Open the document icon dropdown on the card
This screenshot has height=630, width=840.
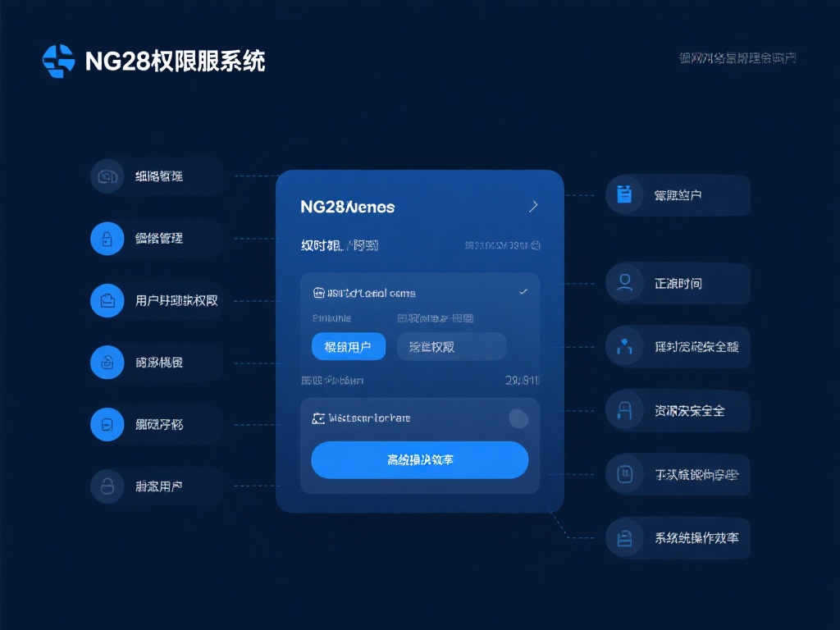click(319, 293)
